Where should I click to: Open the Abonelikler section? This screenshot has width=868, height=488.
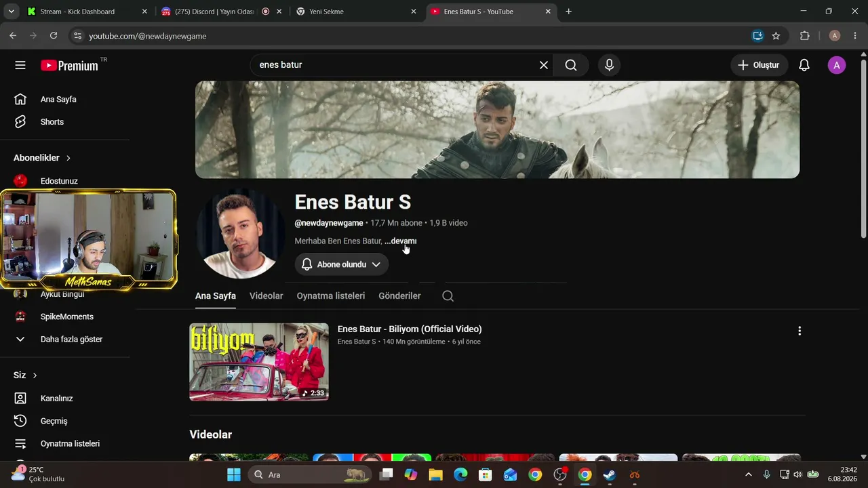(42, 158)
